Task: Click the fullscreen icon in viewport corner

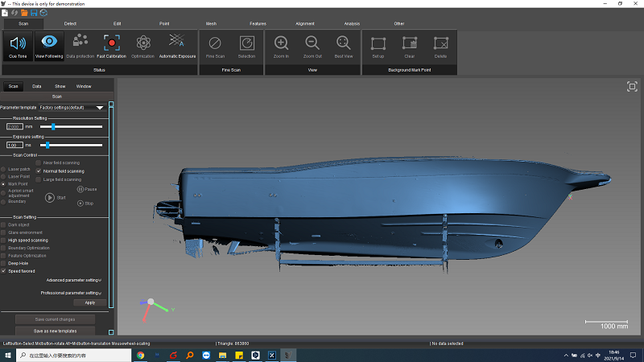Action: (x=632, y=87)
